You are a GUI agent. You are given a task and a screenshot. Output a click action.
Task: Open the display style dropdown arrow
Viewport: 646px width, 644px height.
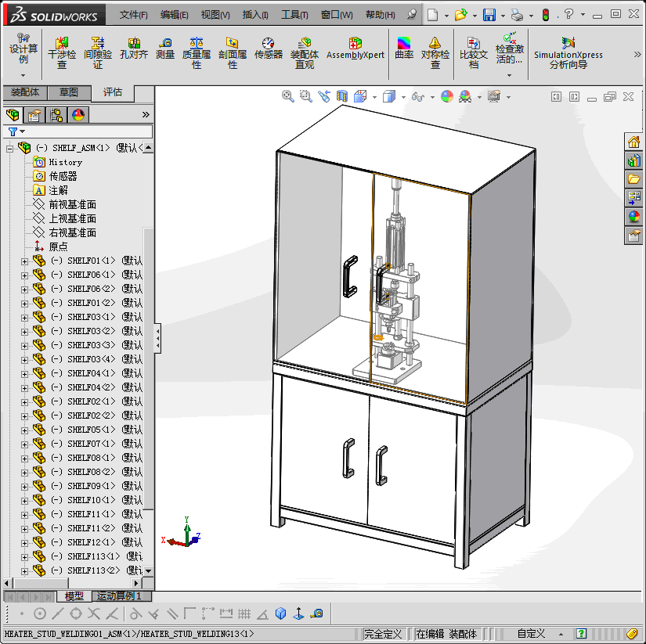[403, 97]
